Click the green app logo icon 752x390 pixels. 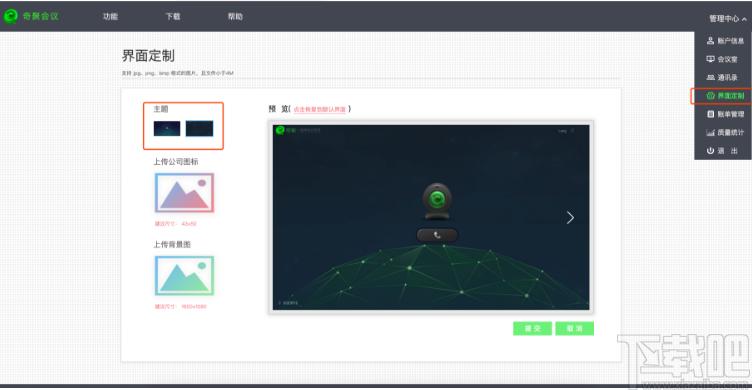click(11, 16)
